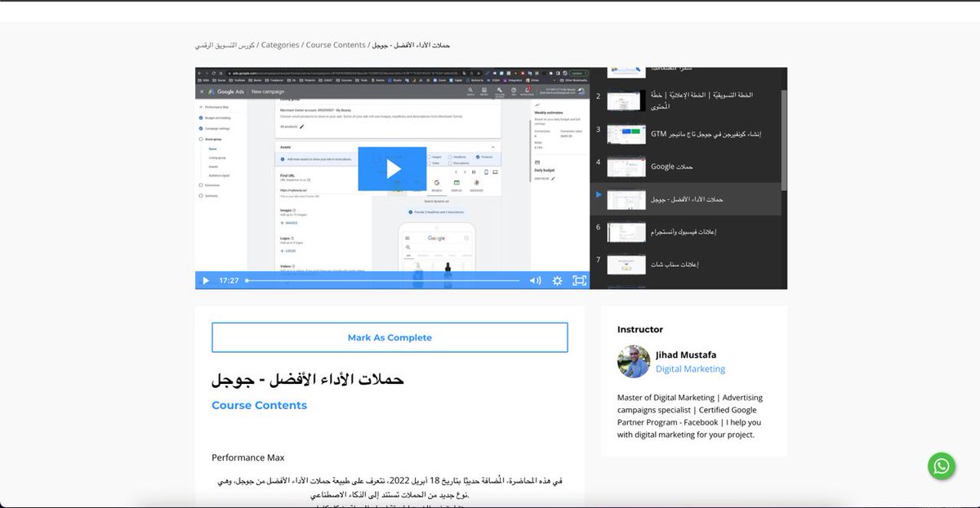The width and height of the screenshot is (980, 508).
Task: Open كورس التسويق الرقمي breadcrumb link
Action: click(225, 45)
